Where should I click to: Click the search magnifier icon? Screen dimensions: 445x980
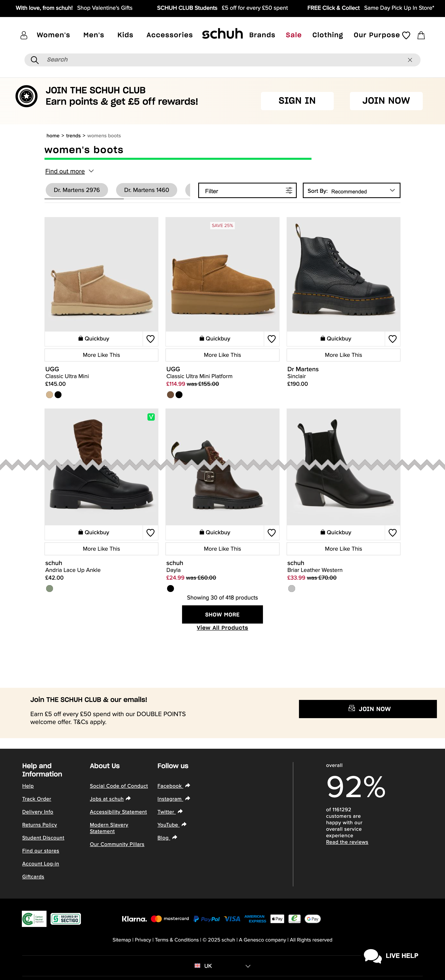pyautogui.click(x=35, y=60)
